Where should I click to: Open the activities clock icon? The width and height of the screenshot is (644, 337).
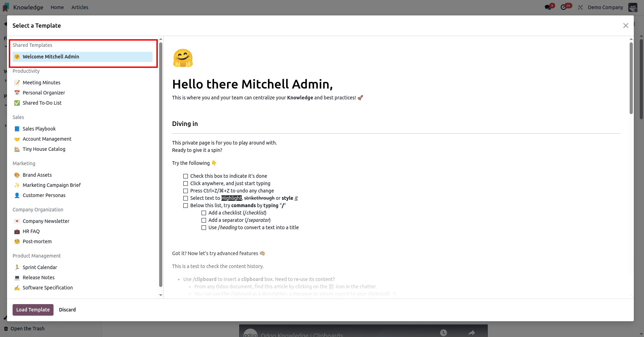[563, 7]
